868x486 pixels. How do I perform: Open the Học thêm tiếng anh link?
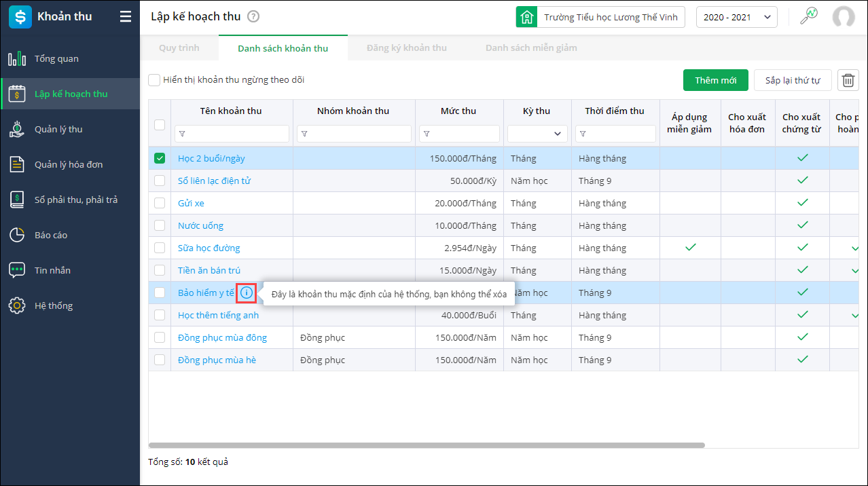coord(218,315)
